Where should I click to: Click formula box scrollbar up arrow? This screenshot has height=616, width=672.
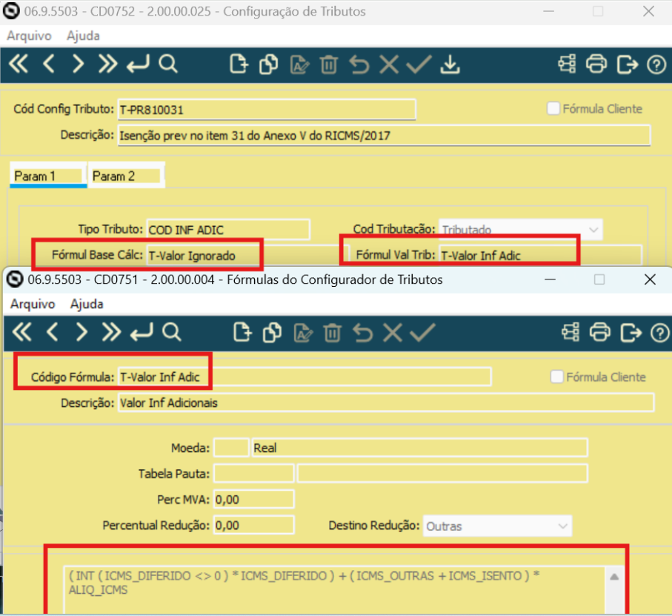point(614,577)
